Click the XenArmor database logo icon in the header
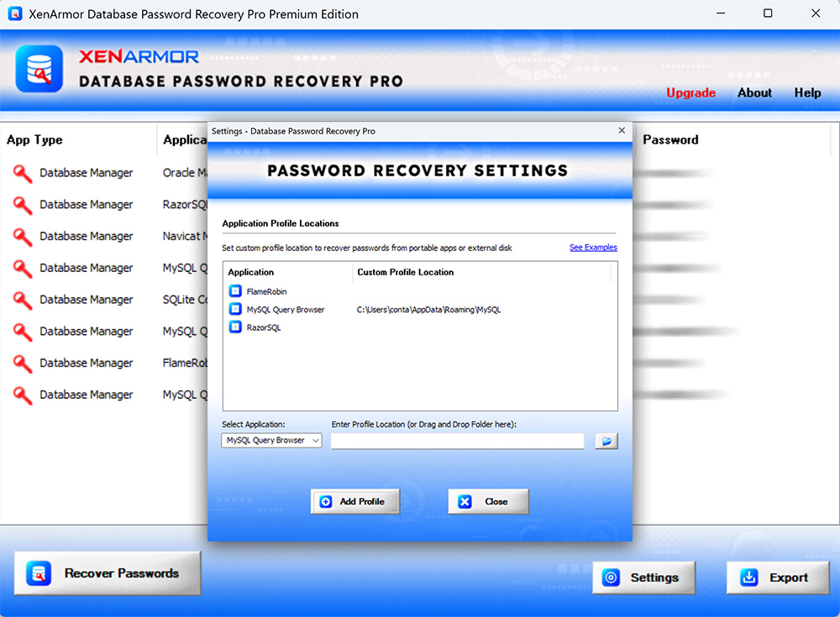The width and height of the screenshot is (840, 617). pos(39,69)
